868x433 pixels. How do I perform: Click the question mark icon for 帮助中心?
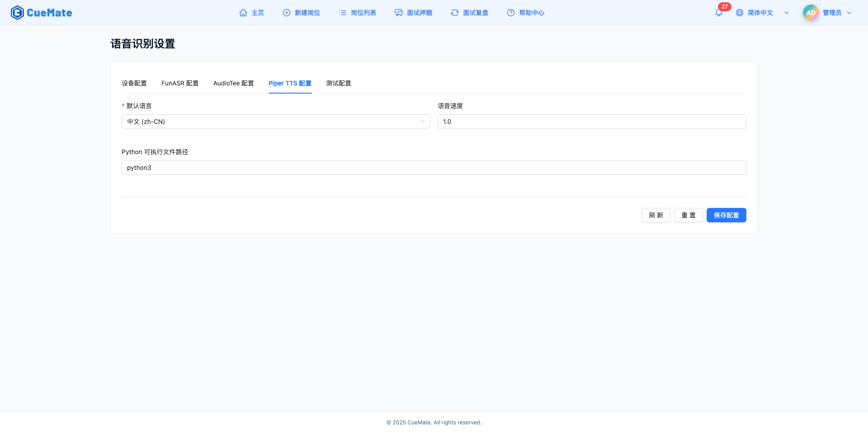click(x=511, y=13)
